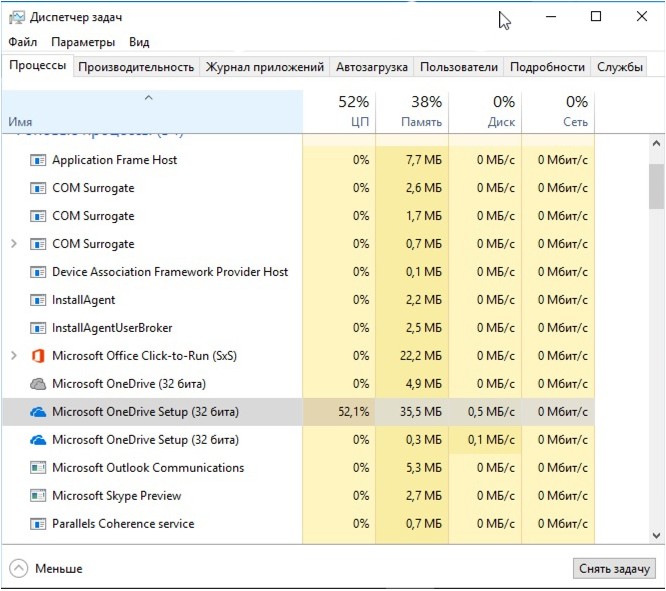666x591 pixels.
Task: Select the InstallAgent process name
Action: [x=83, y=300]
